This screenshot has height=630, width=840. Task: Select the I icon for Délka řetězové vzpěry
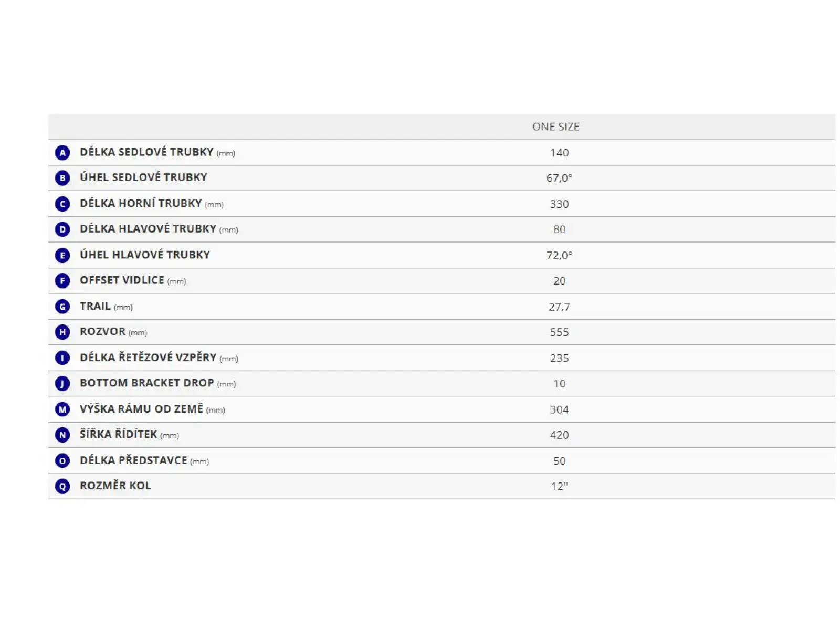(62, 358)
